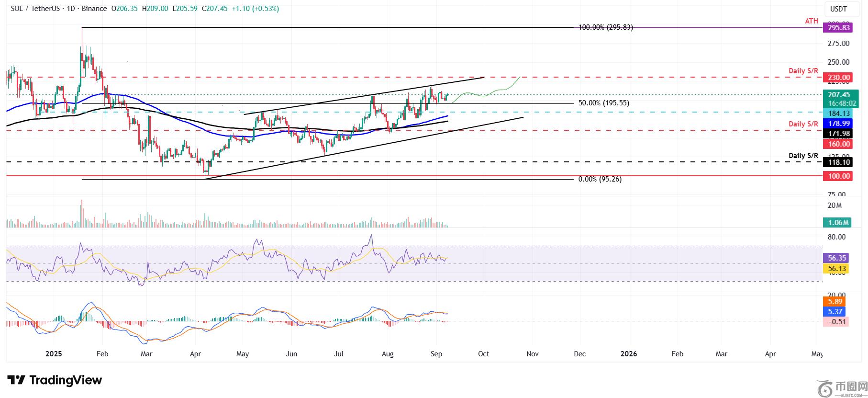This screenshot has height=398, width=868.
Task: Select the orange 5.89 MACD signal tag
Action: [835, 302]
